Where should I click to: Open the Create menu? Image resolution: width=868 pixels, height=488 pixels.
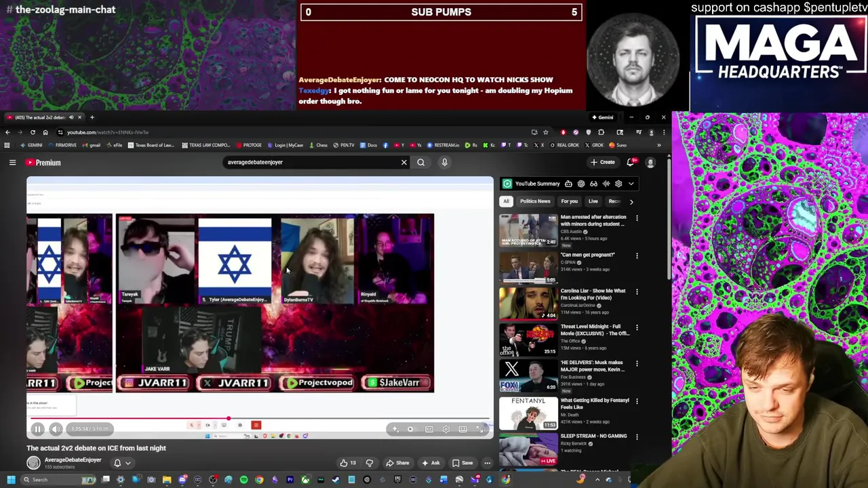click(x=602, y=162)
